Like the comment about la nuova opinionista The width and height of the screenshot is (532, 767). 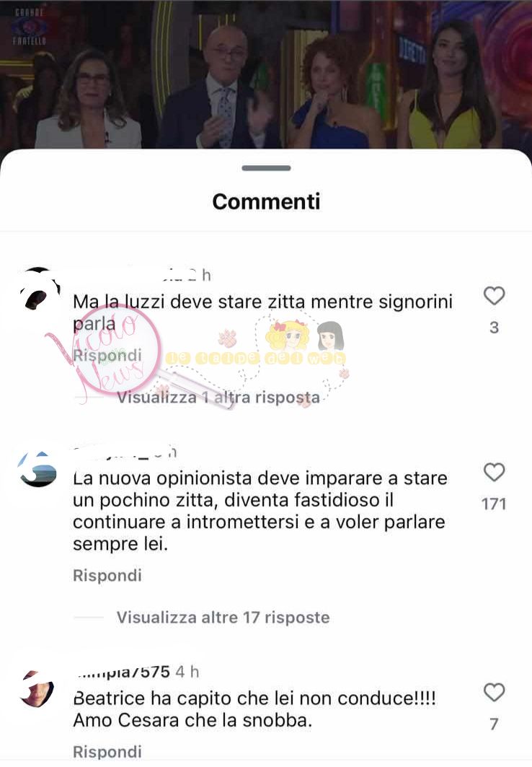(x=494, y=472)
